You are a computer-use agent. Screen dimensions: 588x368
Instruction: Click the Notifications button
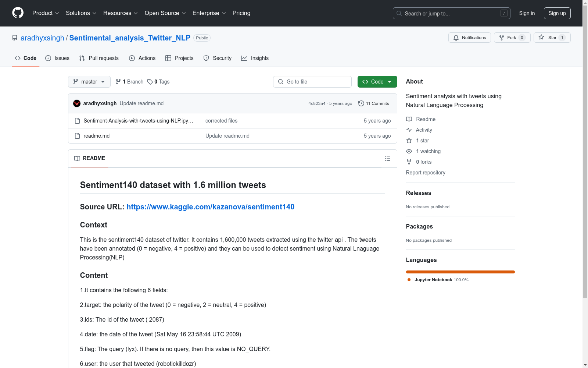(x=469, y=38)
